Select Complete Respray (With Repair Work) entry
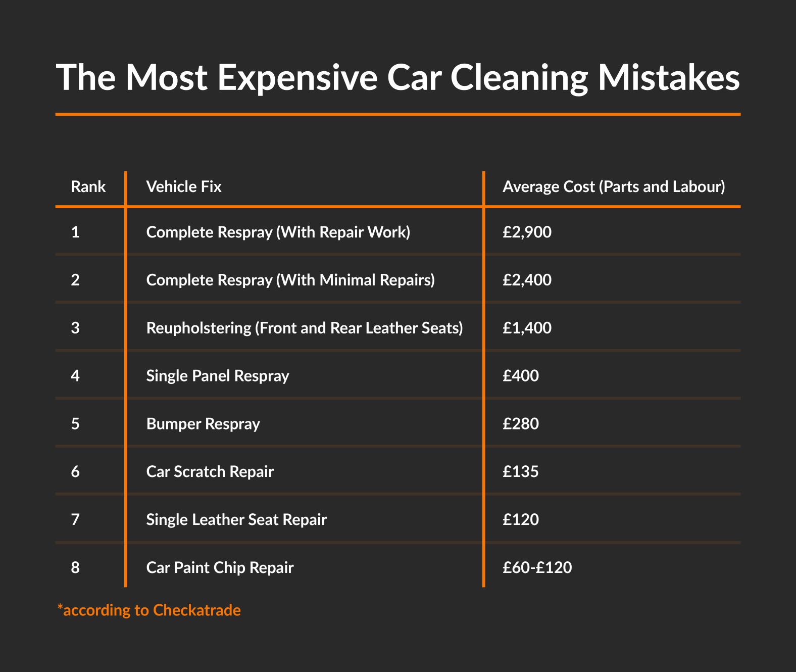 tap(278, 232)
